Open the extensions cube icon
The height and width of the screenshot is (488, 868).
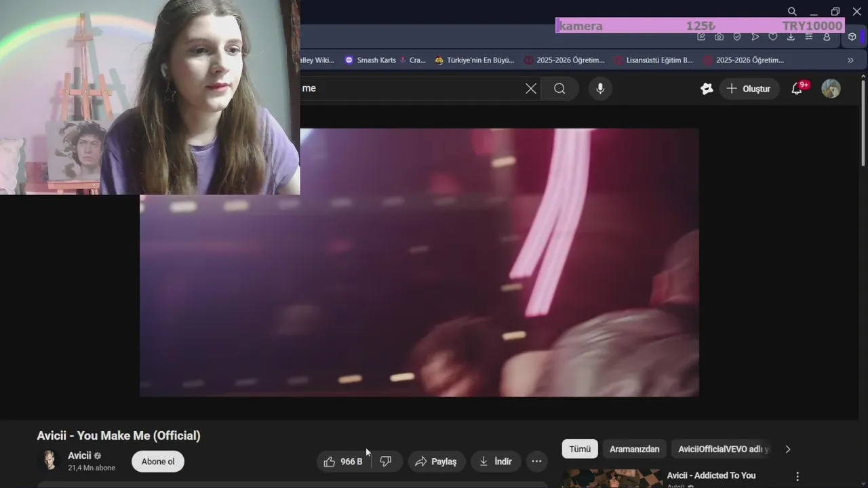tap(852, 37)
